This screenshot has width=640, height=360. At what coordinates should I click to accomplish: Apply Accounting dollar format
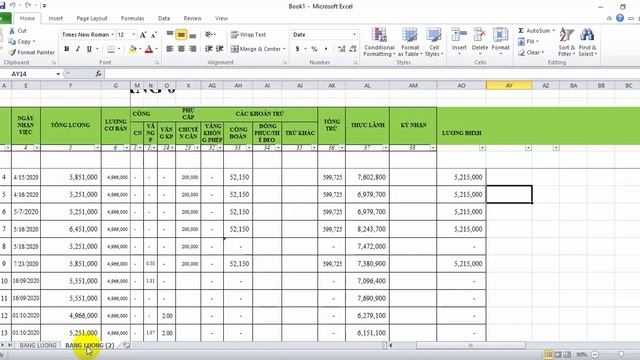tap(297, 49)
